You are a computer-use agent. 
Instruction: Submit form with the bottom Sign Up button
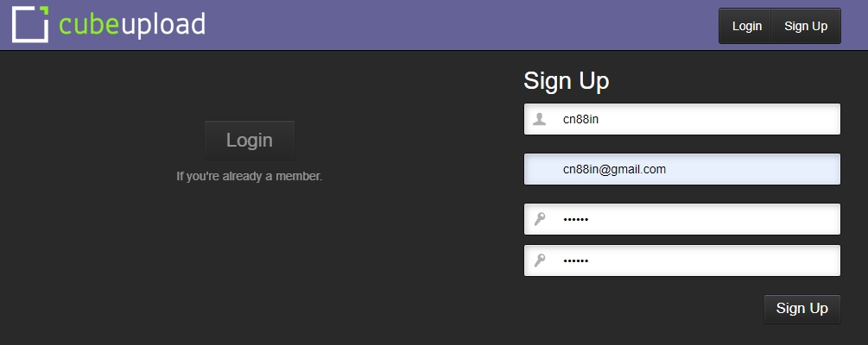tap(801, 309)
